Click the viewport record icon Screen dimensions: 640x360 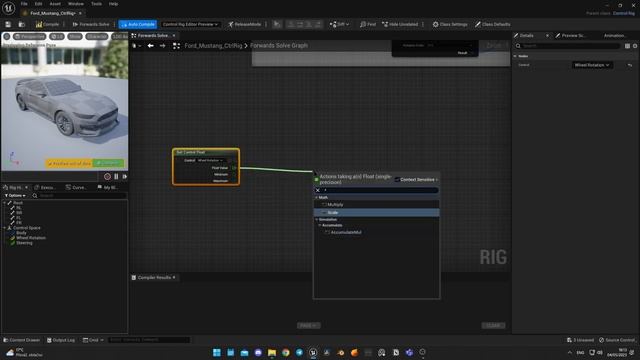107,176
